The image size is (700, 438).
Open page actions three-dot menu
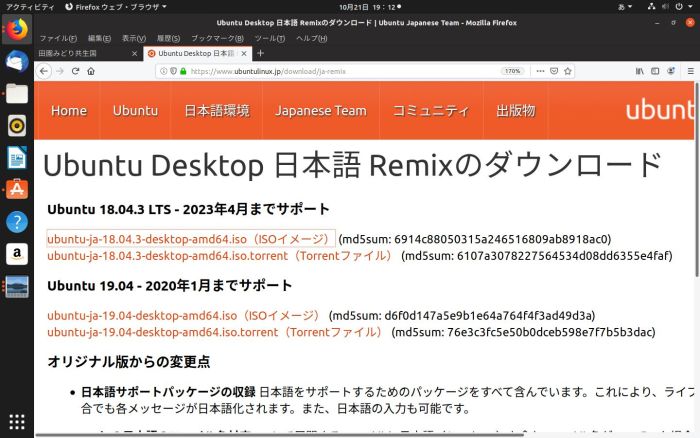tap(540, 71)
